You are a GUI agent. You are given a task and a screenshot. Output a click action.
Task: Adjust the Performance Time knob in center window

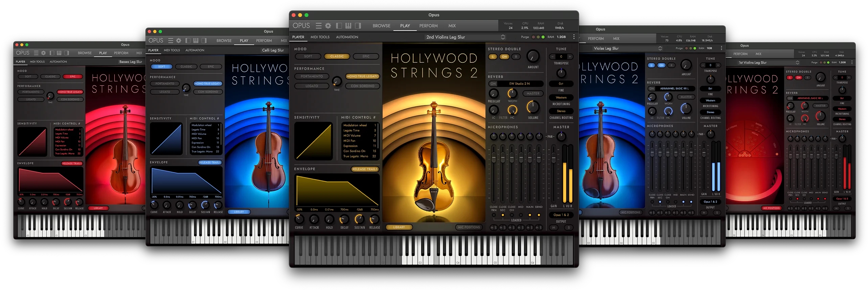pyautogui.click(x=337, y=81)
